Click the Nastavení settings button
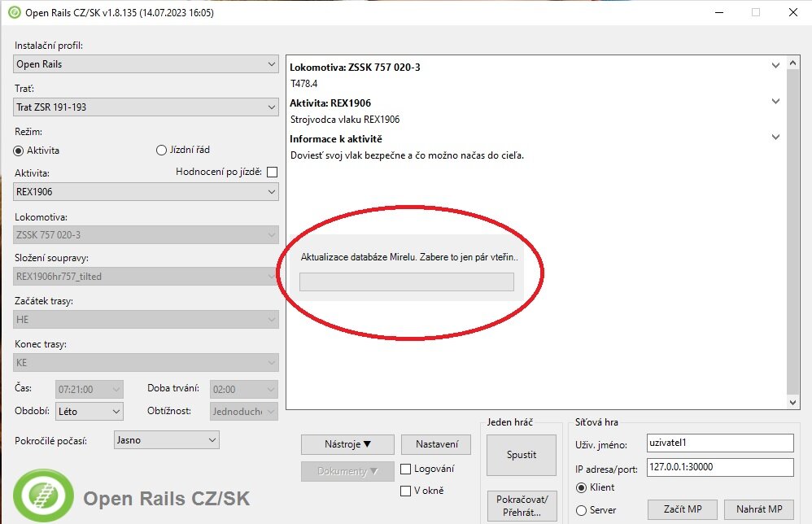 (435, 444)
